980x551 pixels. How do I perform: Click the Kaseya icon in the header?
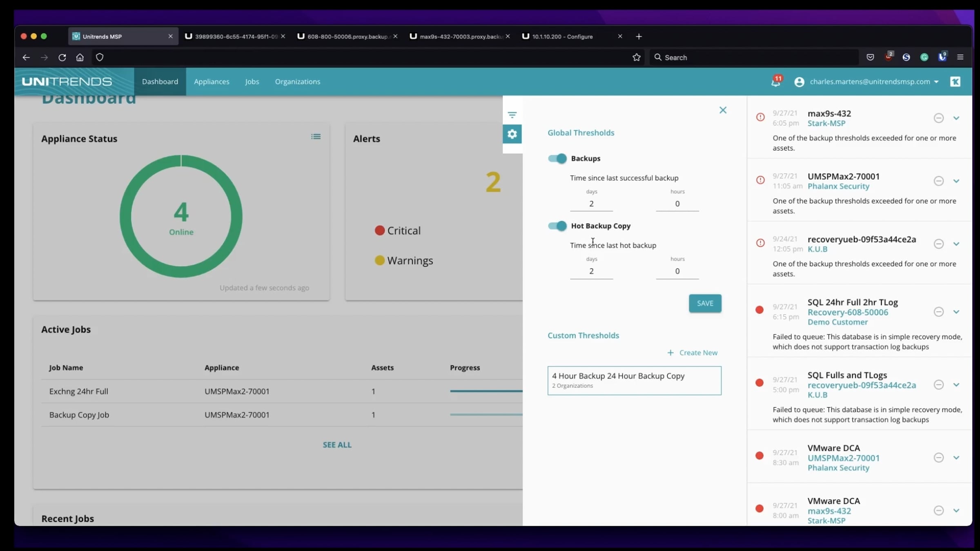point(955,82)
